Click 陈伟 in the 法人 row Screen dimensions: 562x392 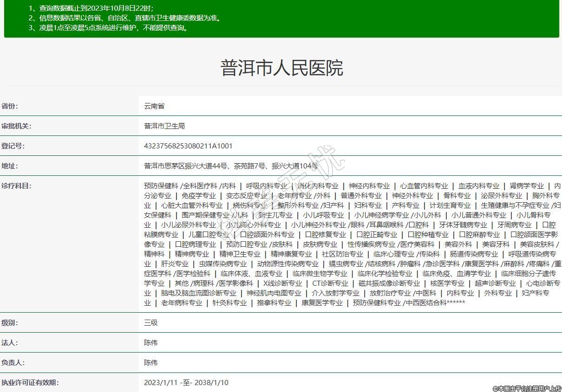pyautogui.click(x=151, y=342)
